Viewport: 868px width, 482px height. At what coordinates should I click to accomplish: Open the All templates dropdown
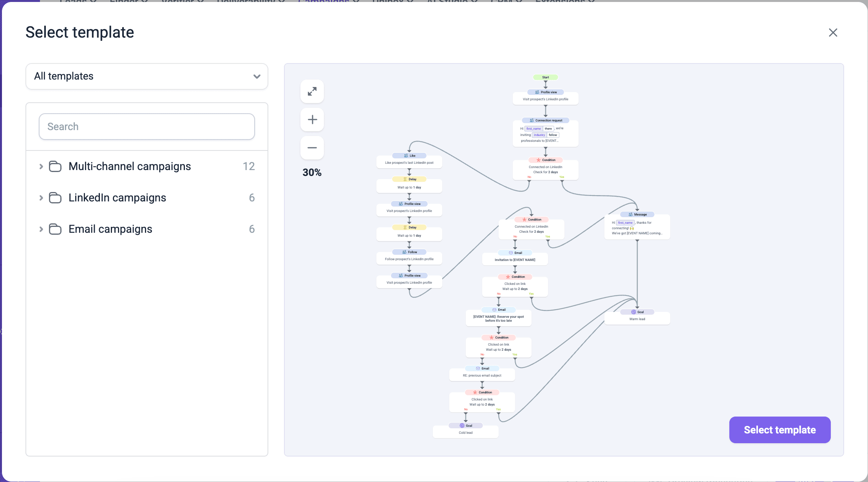(x=146, y=76)
